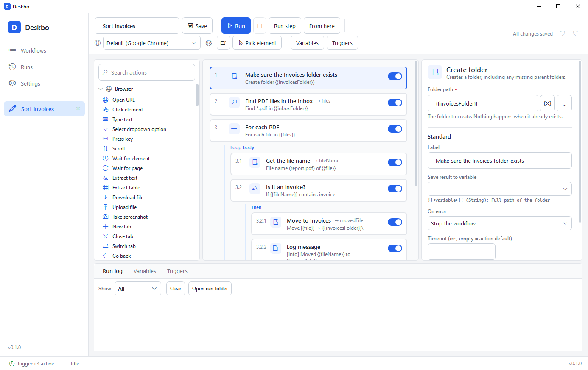588x370 pixels.
Task: Click the Press key action icon
Action: coord(106,139)
